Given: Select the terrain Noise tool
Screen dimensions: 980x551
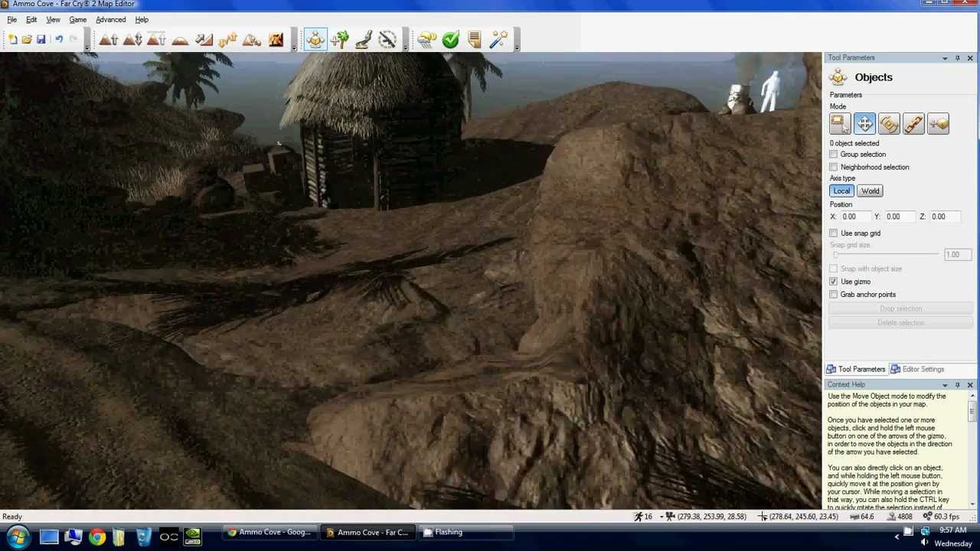Looking at the screenshot, I should point(227,39).
